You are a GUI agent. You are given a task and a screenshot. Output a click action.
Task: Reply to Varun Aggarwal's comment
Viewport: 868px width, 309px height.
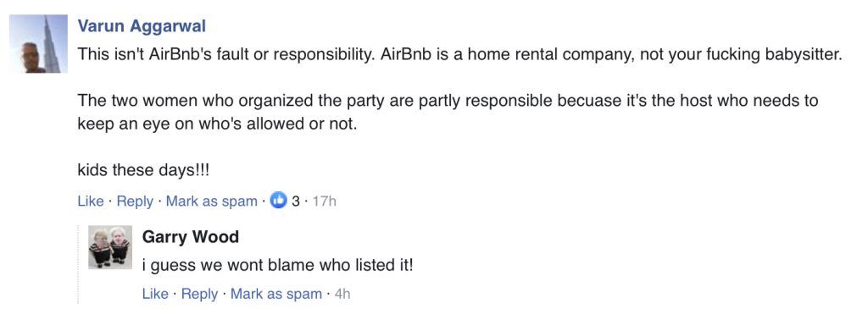click(135, 201)
